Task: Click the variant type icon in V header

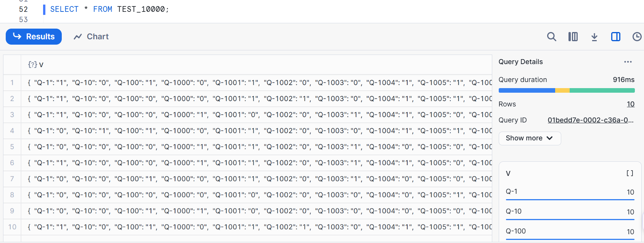Action: (32, 64)
